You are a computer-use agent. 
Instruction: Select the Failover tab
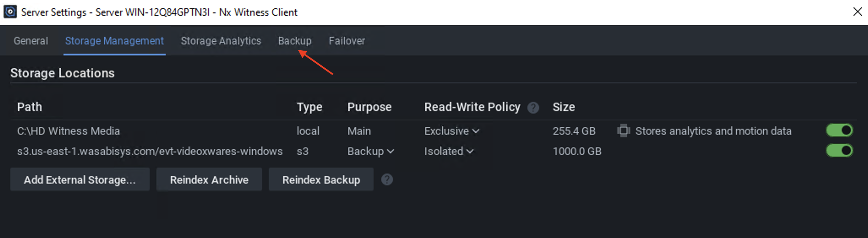click(x=347, y=41)
